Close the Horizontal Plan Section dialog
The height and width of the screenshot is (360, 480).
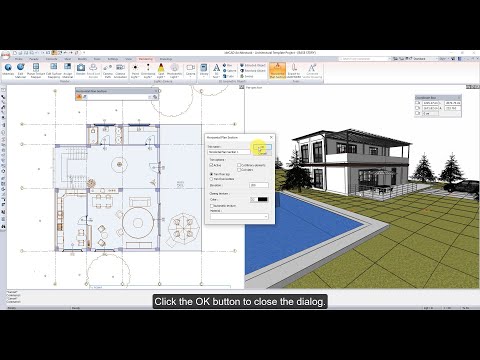(x=271, y=137)
